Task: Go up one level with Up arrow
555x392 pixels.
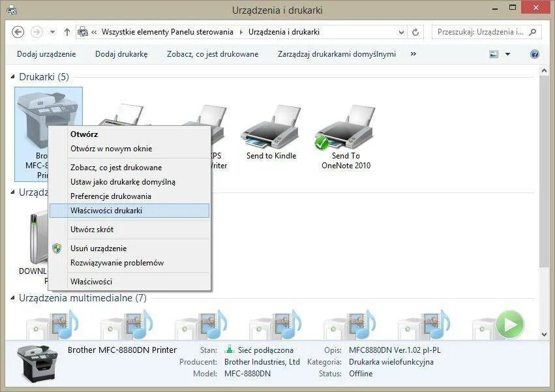Action: click(x=67, y=32)
